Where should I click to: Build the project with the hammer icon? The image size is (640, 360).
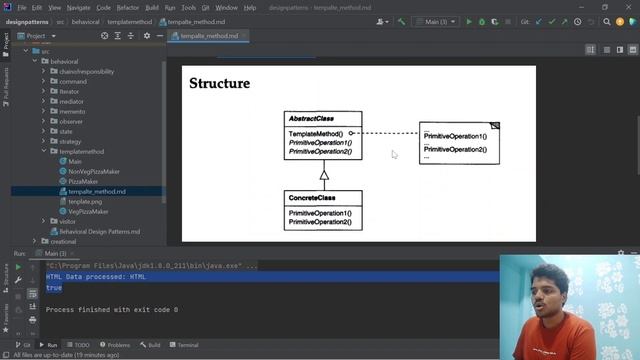402,22
